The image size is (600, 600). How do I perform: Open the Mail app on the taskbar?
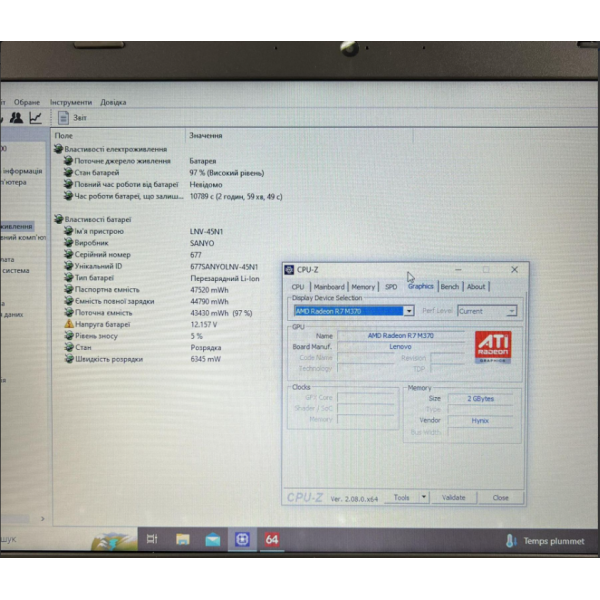click(212, 540)
